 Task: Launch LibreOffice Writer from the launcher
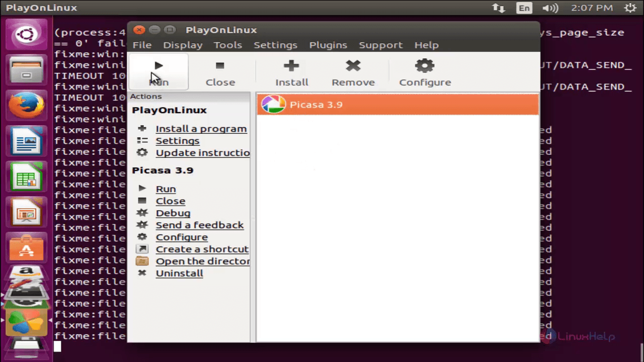pyautogui.click(x=27, y=141)
